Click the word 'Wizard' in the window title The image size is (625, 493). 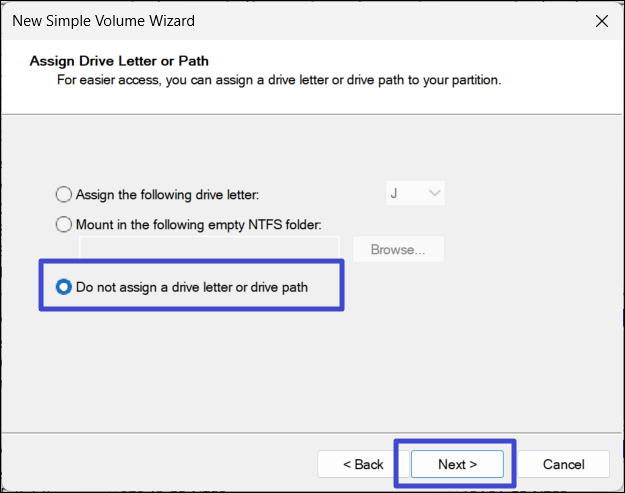tap(169, 20)
